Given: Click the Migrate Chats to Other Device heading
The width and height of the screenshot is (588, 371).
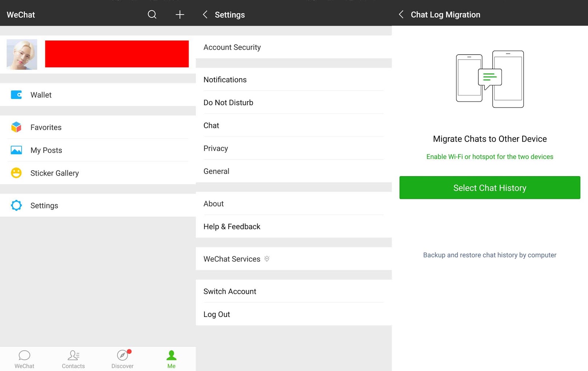Looking at the screenshot, I should coord(490,139).
